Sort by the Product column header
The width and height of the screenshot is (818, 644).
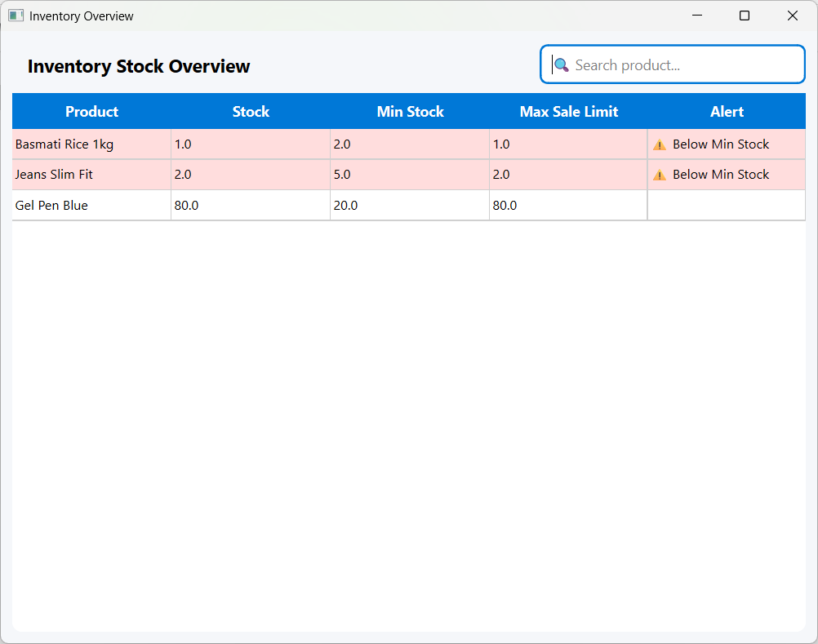click(91, 112)
